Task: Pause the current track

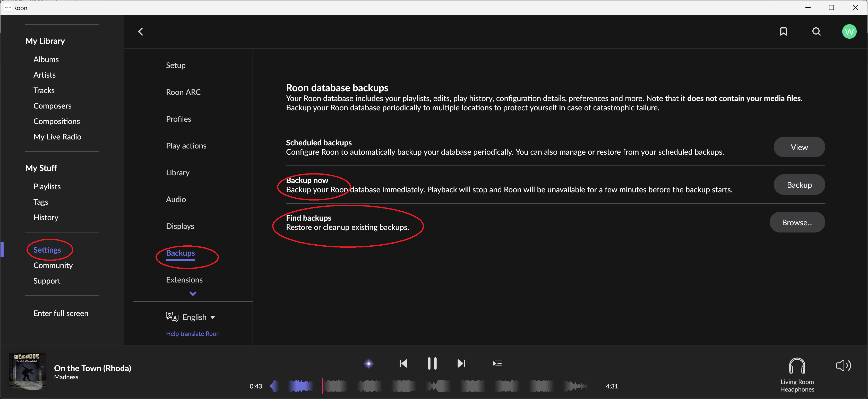Action: (432, 363)
